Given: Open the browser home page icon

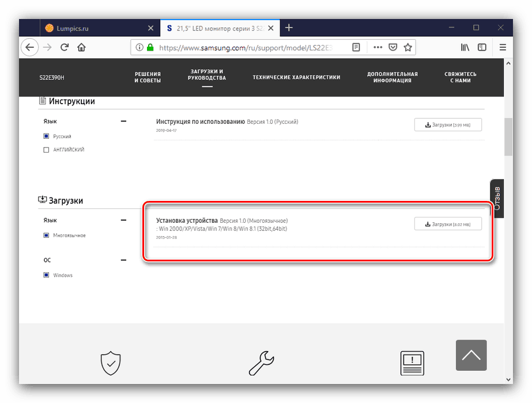Looking at the screenshot, I should pos(81,47).
